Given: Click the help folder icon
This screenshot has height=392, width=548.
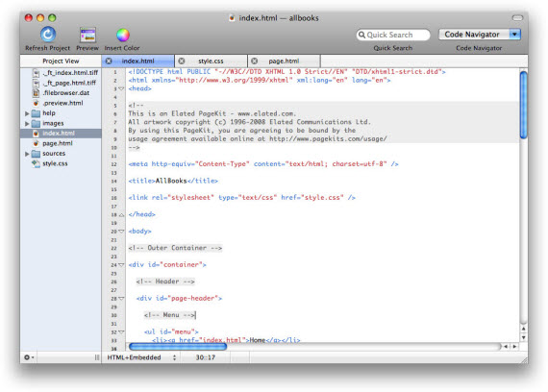Looking at the screenshot, I should coord(36,113).
